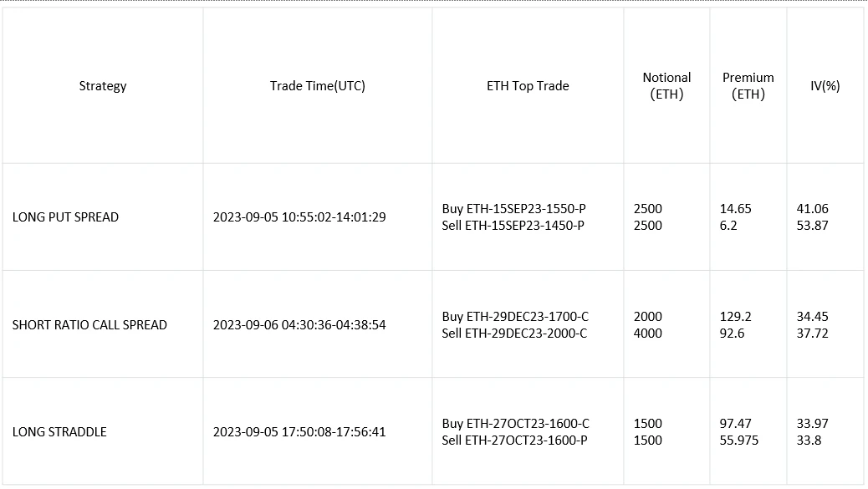Screen dimensions: 868x489
Task: Click trade time 2023-09-05 17:50:08-17:56:41
Action: pyautogui.click(x=299, y=432)
